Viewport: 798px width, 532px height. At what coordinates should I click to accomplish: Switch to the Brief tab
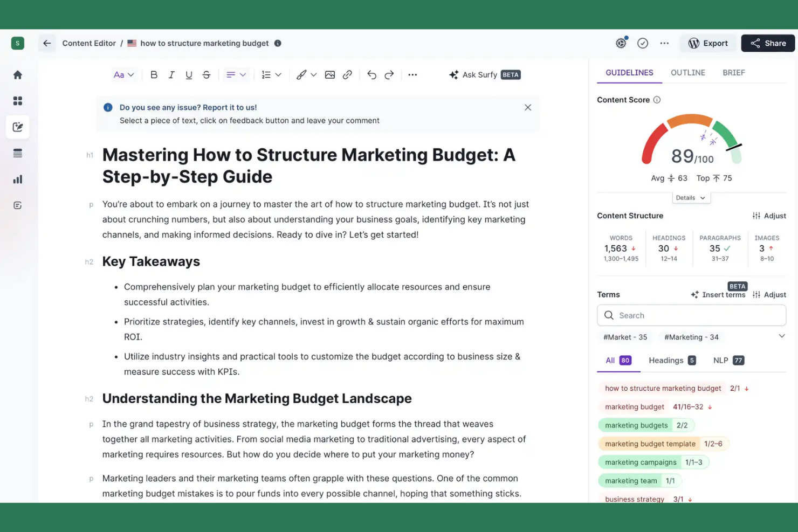tap(734, 73)
